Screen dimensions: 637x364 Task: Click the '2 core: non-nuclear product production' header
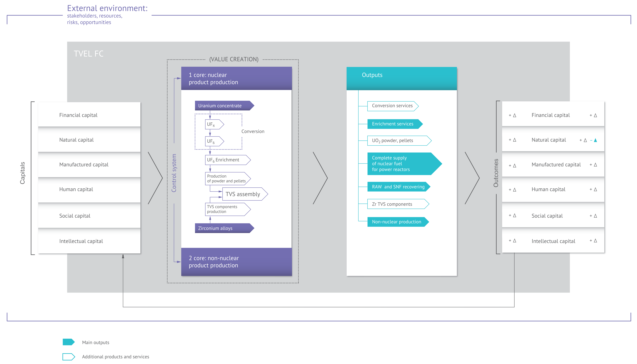coord(237,262)
